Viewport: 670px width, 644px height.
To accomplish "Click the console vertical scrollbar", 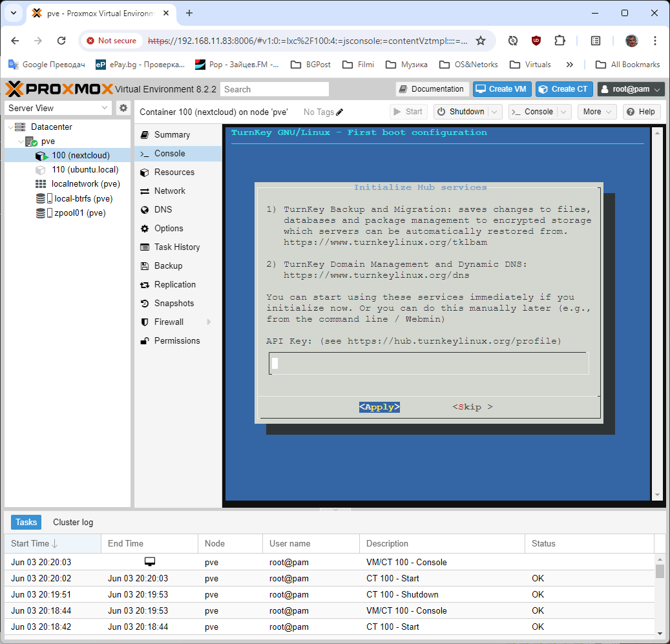I will click(657, 314).
